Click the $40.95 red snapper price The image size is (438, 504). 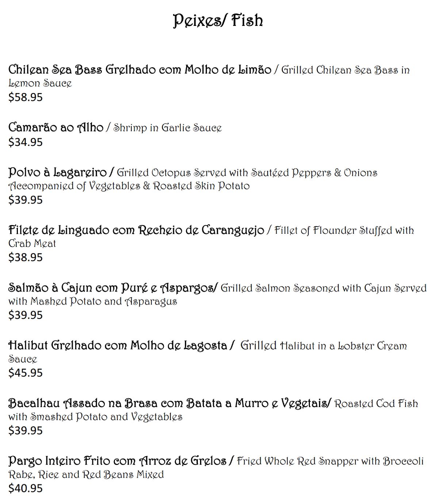pos(26,488)
